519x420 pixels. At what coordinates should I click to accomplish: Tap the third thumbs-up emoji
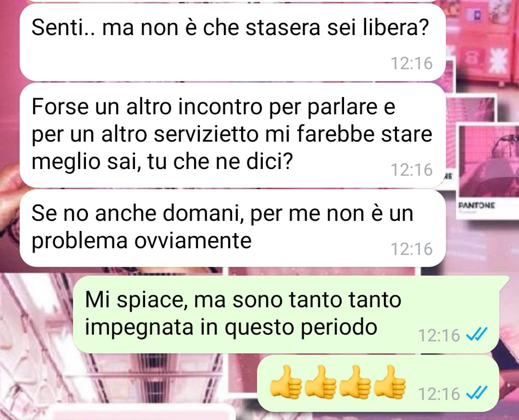pyautogui.click(x=356, y=381)
